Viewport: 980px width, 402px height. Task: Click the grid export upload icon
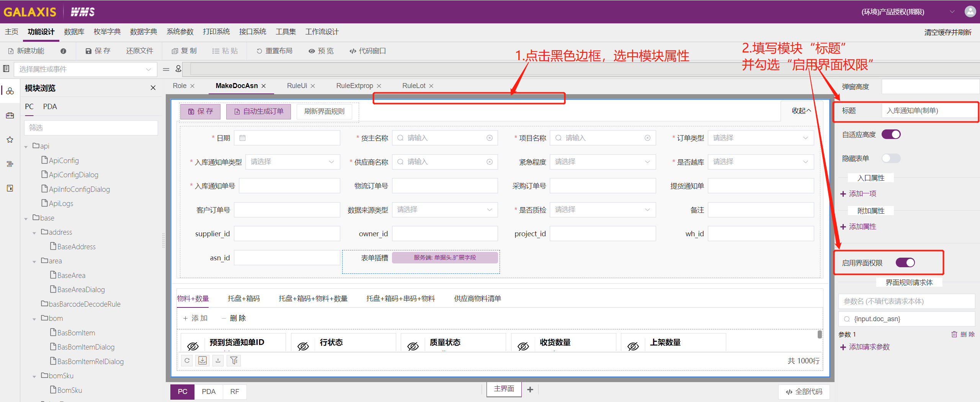(x=218, y=361)
